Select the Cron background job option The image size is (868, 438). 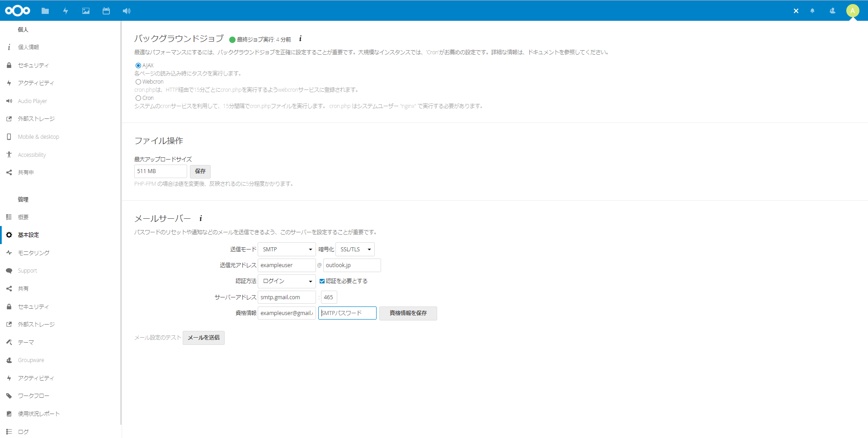tap(138, 98)
